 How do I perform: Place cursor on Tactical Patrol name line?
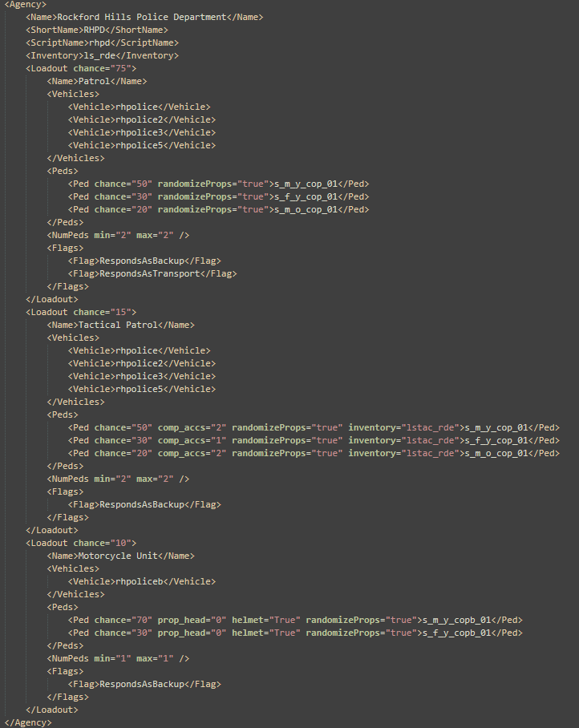tap(120, 325)
